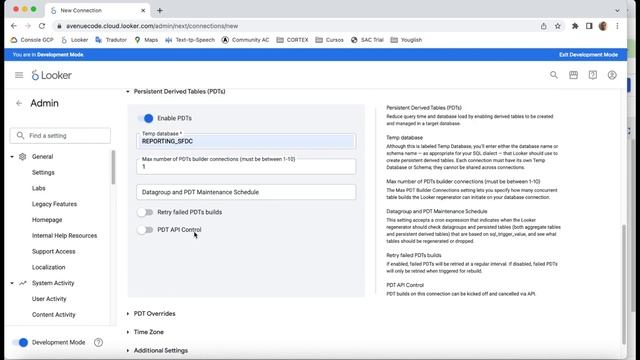Open the Looker bookmark

coord(74,40)
